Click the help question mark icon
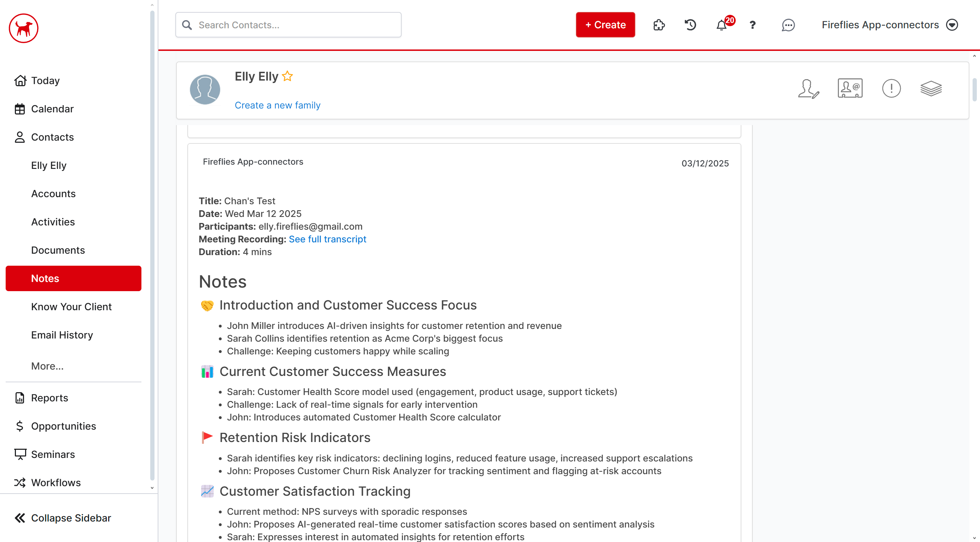The image size is (980, 542). 752,25
